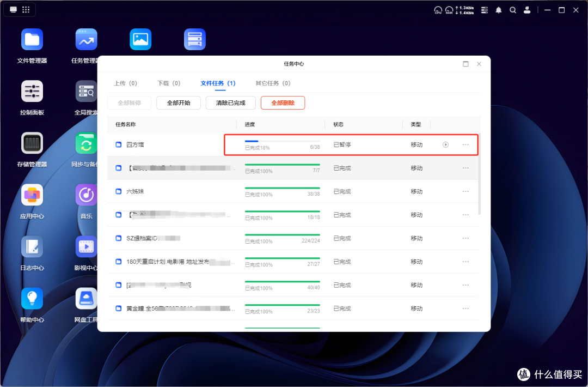The image size is (588, 387).
Task: Resume the paused 四方馆 task with play icon
Action: point(445,144)
